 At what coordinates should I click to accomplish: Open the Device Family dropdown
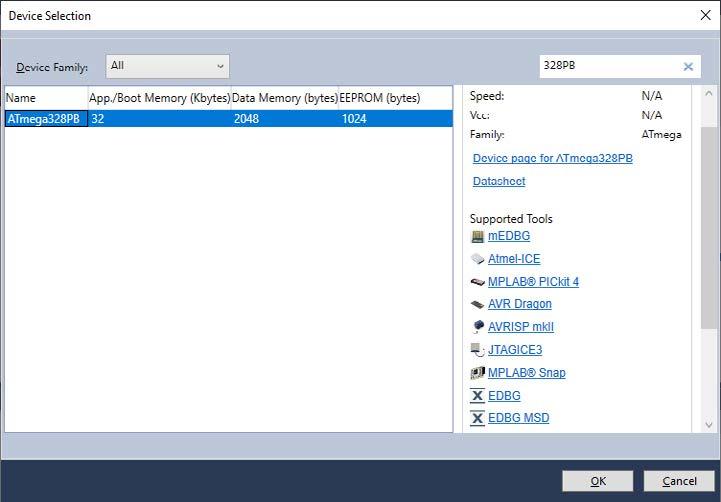tap(167, 66)
